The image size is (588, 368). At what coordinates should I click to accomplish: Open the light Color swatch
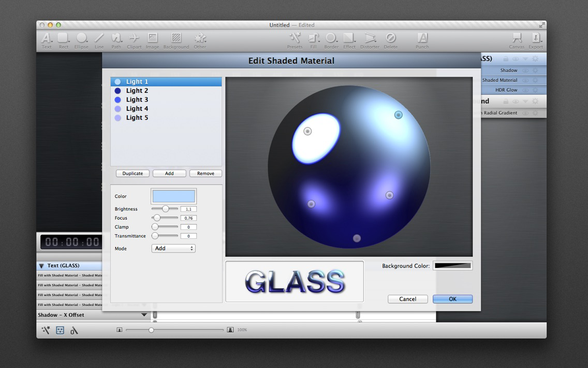click(173, 196)
